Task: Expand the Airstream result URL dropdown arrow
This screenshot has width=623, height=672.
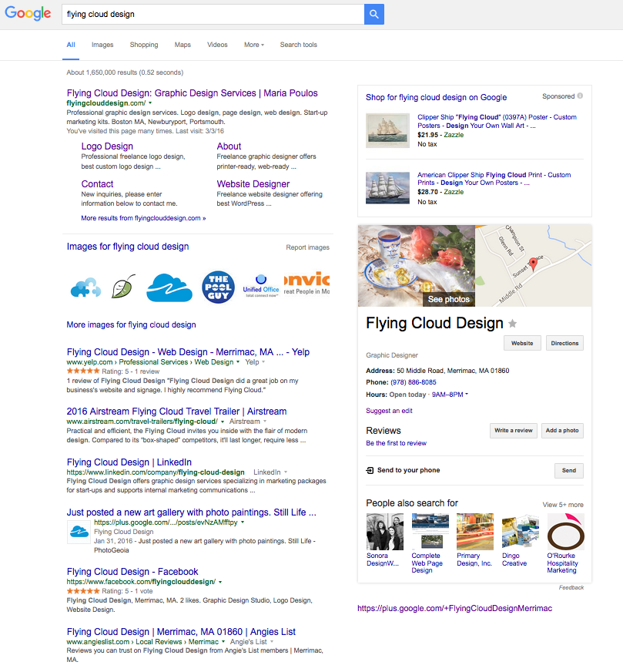Action: (x=223, y=422)
